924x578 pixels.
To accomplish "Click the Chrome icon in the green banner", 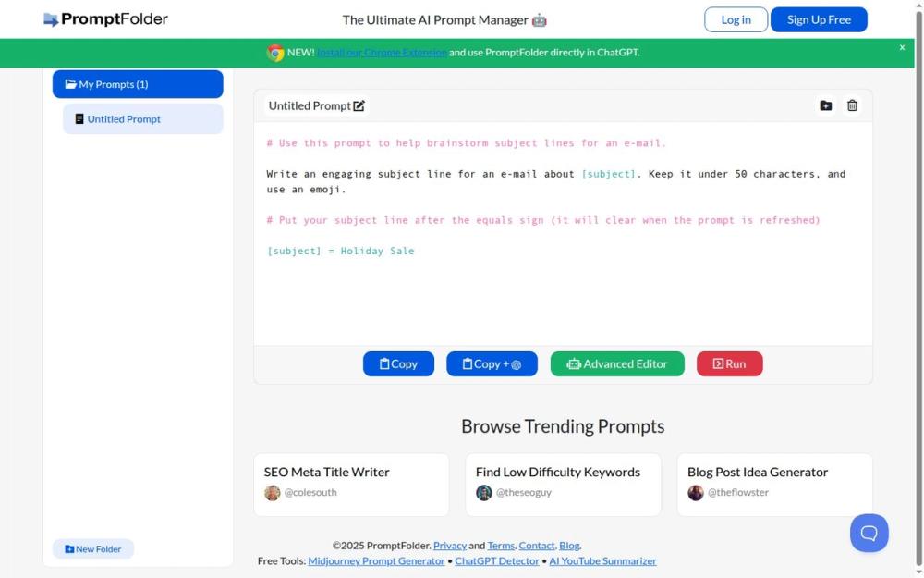I will tap(275, 53).
